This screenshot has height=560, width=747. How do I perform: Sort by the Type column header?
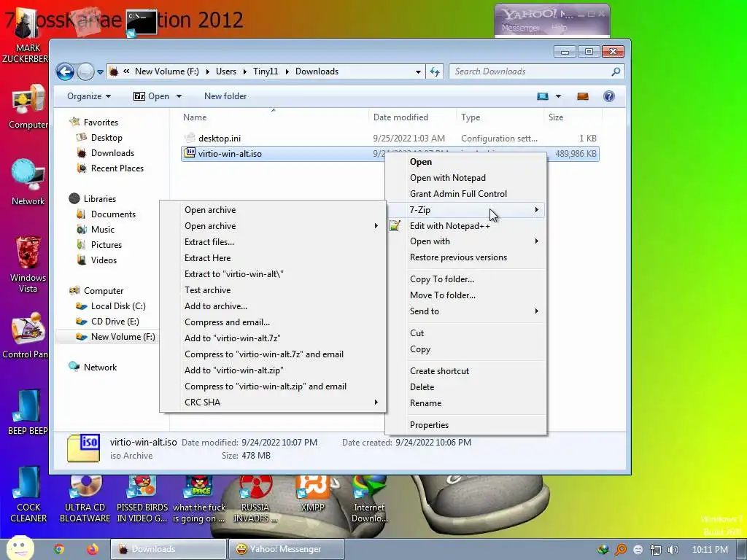(471, 117)
